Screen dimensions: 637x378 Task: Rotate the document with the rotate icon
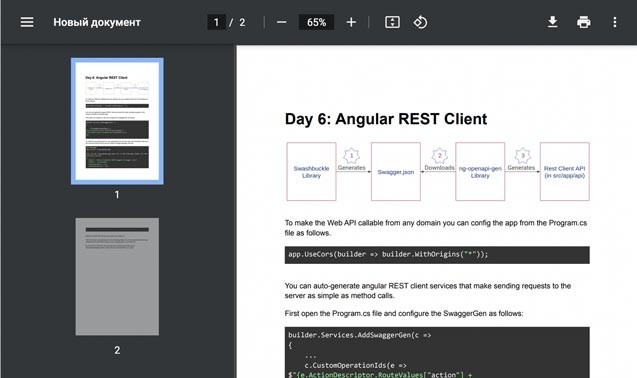tap(420, 22)
